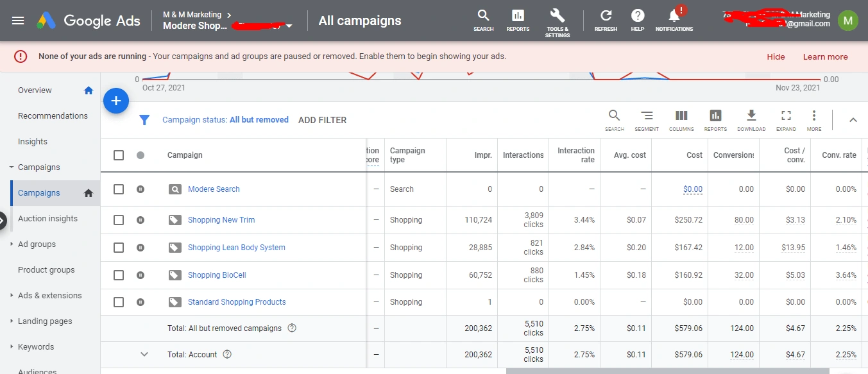Collapse the Campaigns sidebar section
This screenshot has width=868, height=374.
[12, 167]
